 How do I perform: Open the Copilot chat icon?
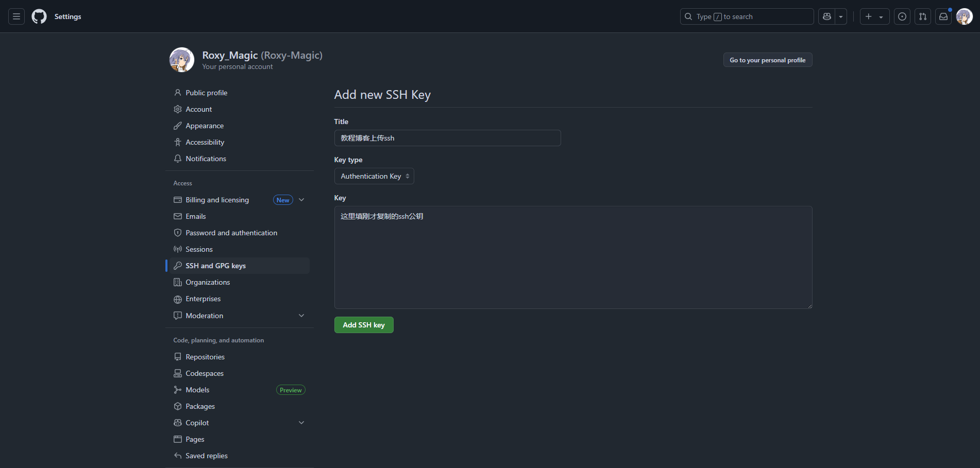[827, 16]
